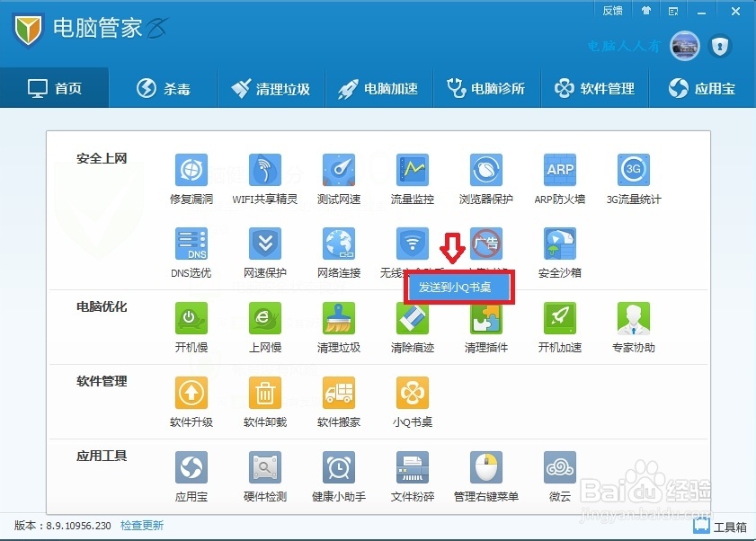Open 网速保护 shield icon
The image size is (756, 541).
(x=265, y=244)
